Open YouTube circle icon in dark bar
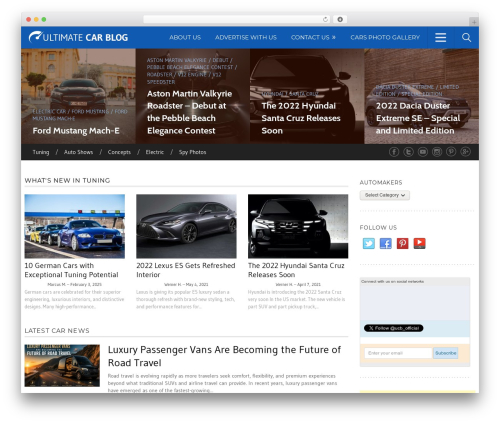 point(423,152)
